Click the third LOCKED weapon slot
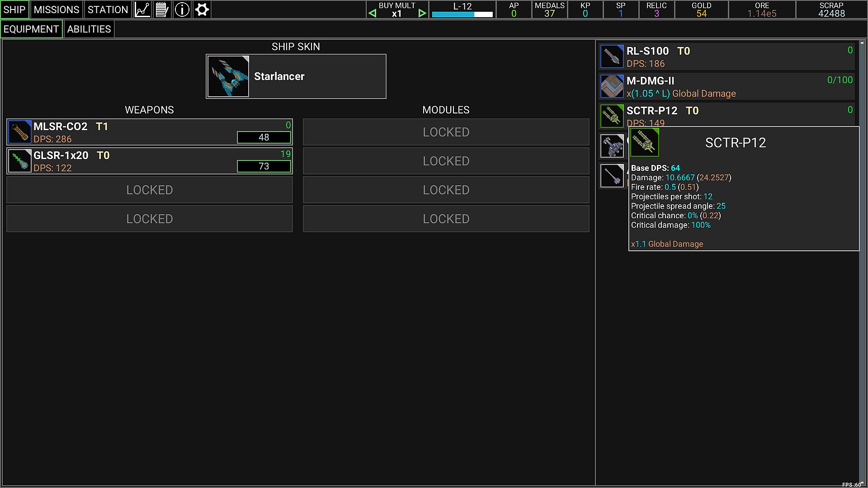The height and width of the screenshot is (488, 868). point(149,190)
